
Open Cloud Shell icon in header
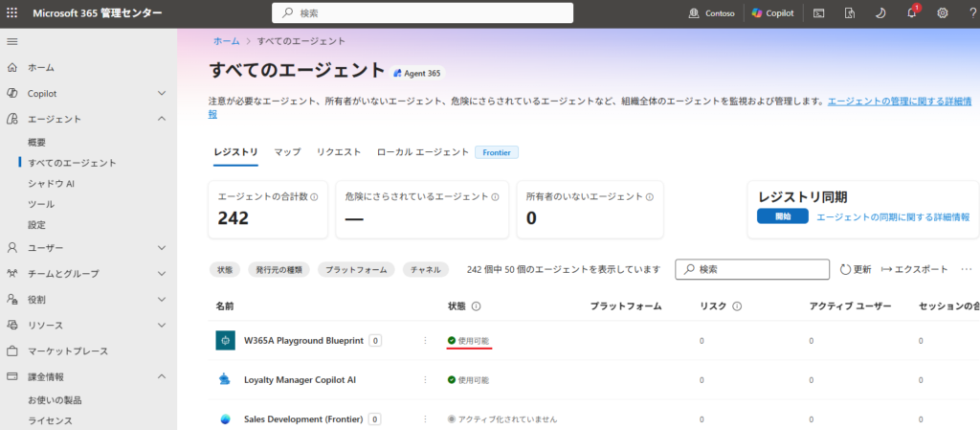[818, 13]
